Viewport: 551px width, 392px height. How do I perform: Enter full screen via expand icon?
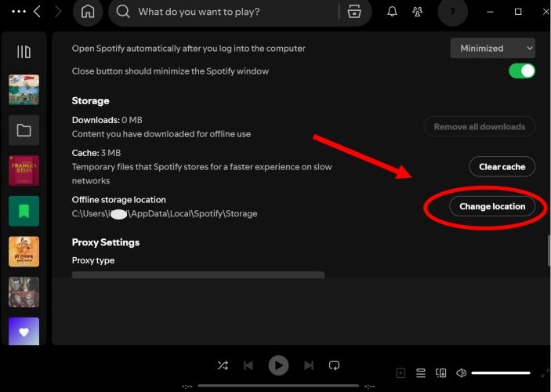(545, 372)
